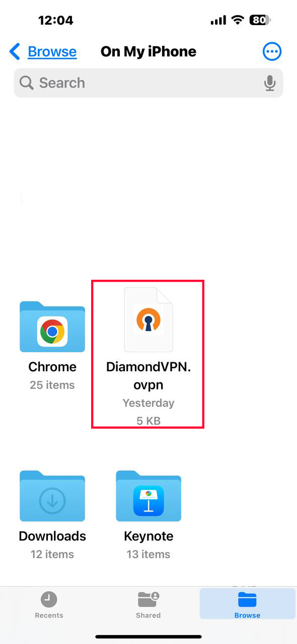
Task: Tap the microphone dictation icon
Action: pyautogui.click(x=270, y=83)
